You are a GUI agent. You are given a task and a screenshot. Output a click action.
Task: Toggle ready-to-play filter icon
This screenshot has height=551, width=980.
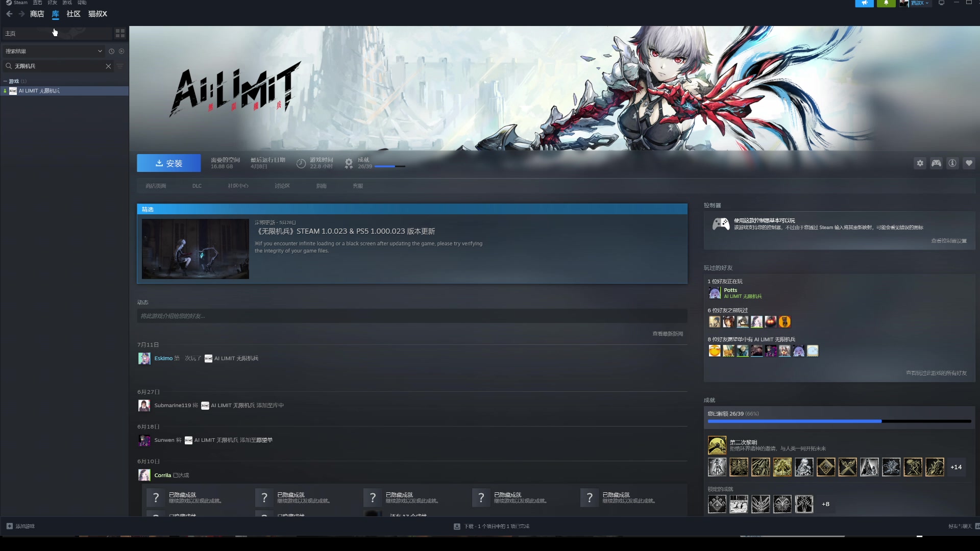(121, 51)
